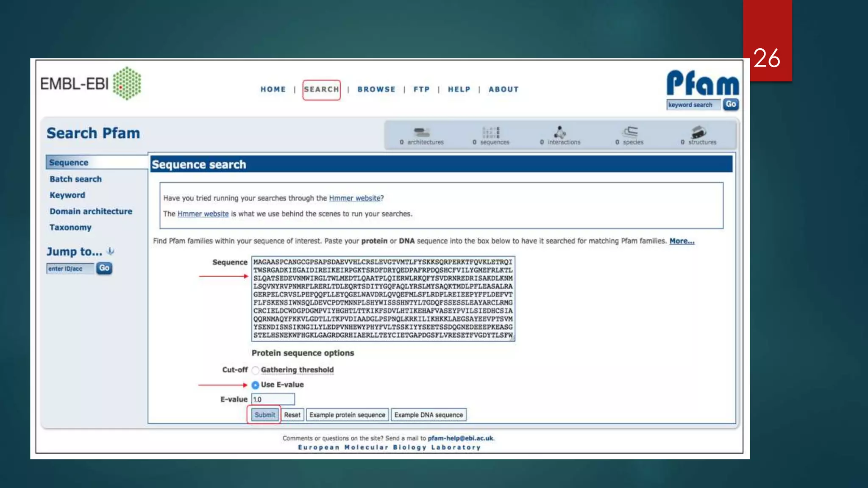The width and height of the screenshot is (868, 488).
Task: Click Example protein sequence button
Action: [347, 415]
